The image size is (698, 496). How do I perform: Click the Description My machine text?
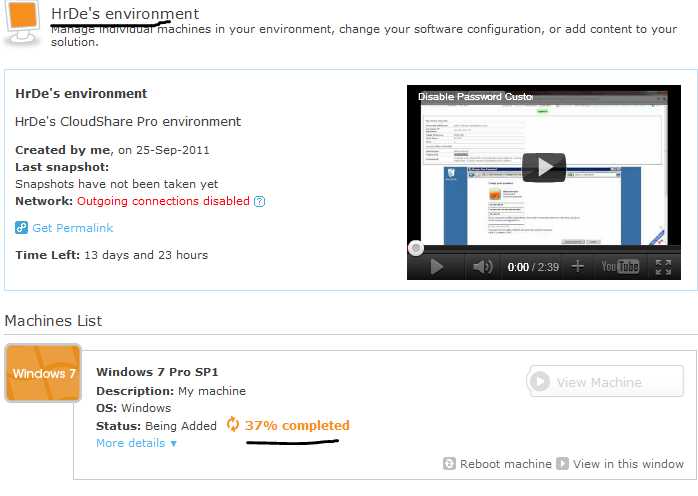[171, 391]
